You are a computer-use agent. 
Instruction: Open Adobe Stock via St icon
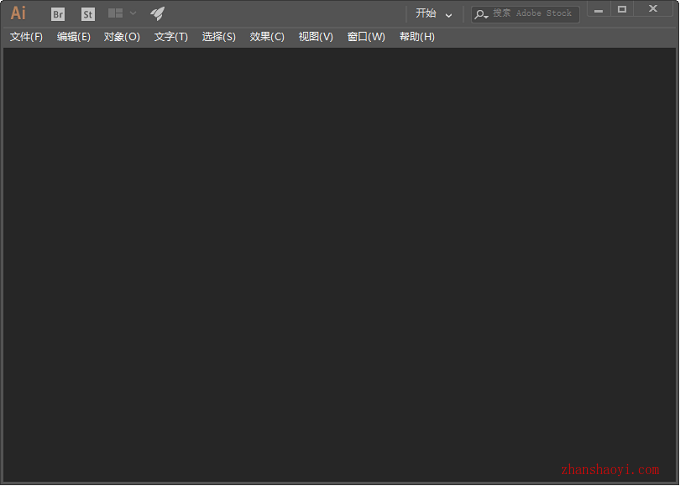(x=88, y=14)
